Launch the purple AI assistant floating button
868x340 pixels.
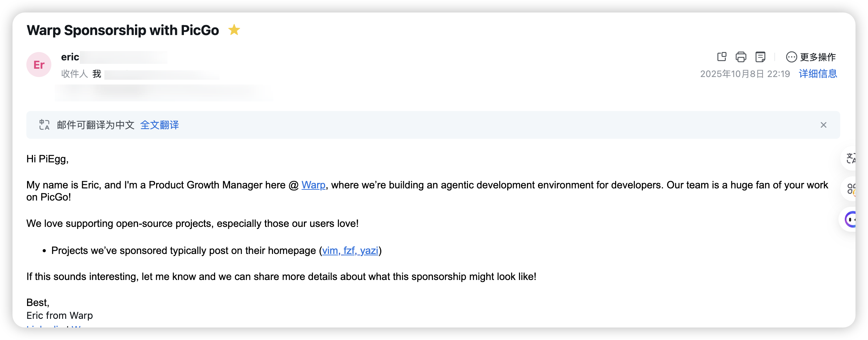click(850, 219)
